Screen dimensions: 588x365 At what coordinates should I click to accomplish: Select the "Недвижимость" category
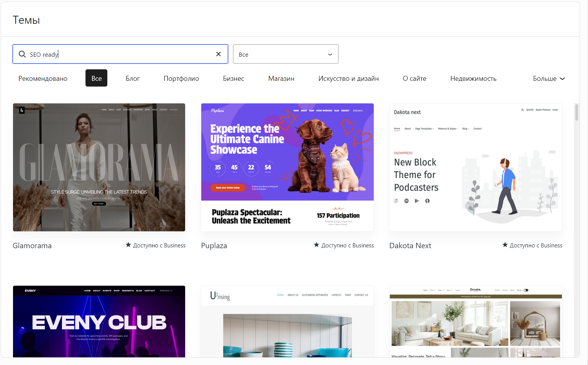click(x=473, y=78)
